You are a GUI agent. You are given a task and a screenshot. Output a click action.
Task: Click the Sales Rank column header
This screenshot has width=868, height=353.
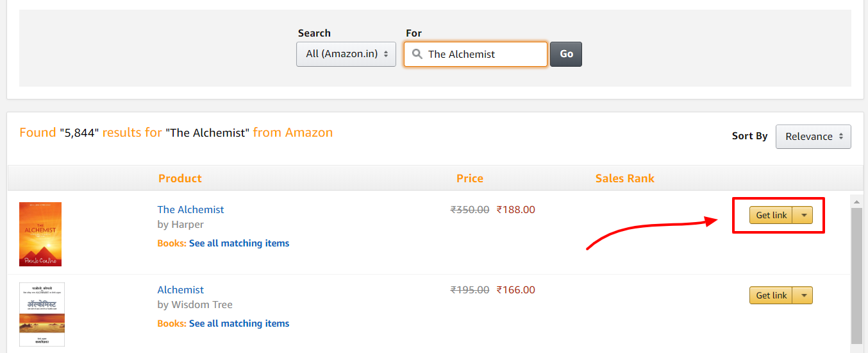point(625,178)
